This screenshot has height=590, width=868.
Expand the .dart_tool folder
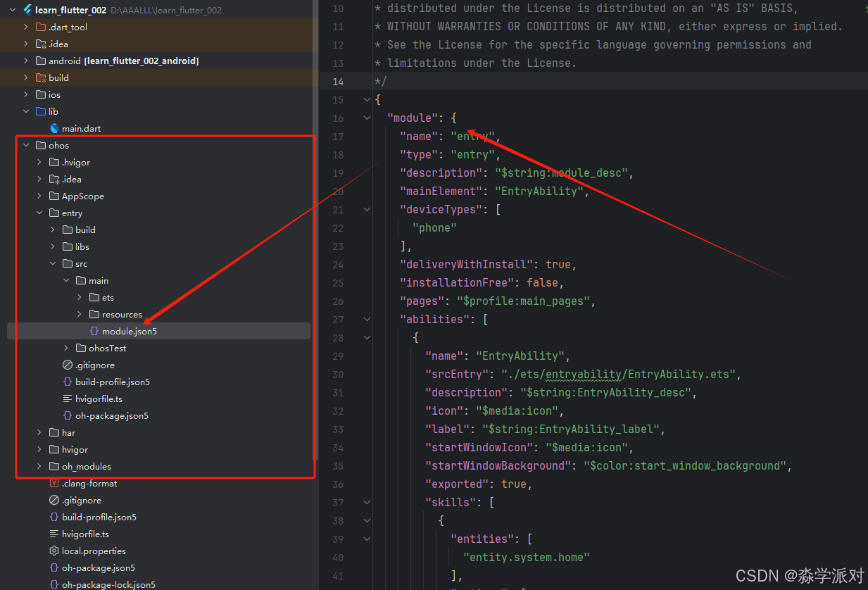pos(26,27)
